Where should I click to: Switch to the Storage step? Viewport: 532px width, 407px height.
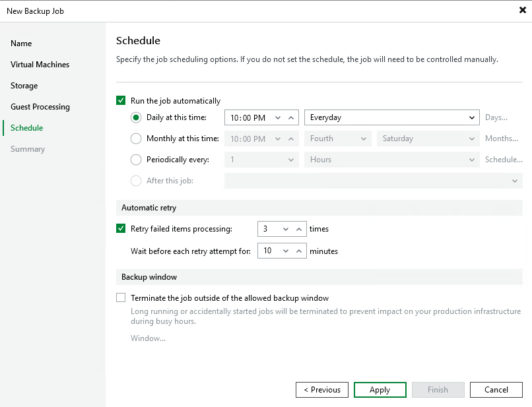24,85
